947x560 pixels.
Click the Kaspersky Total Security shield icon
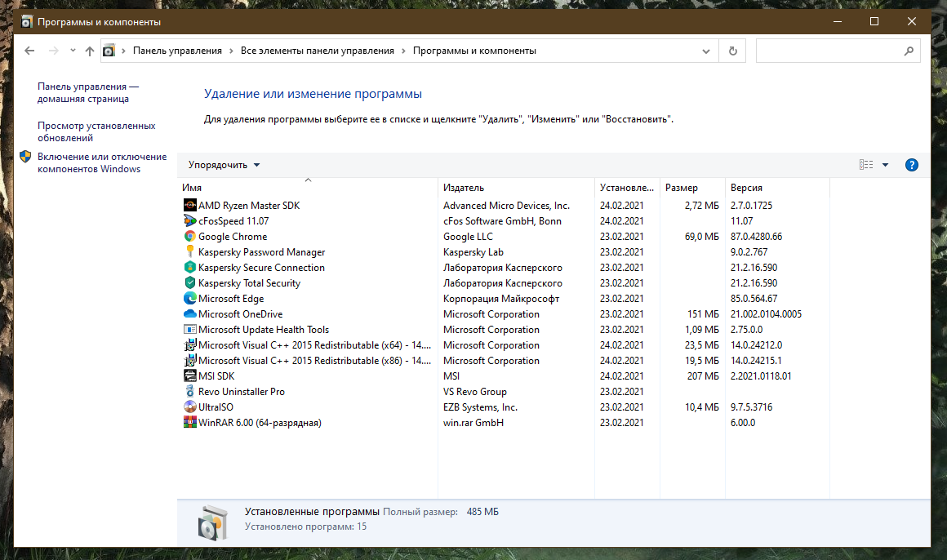coord(189,283)
